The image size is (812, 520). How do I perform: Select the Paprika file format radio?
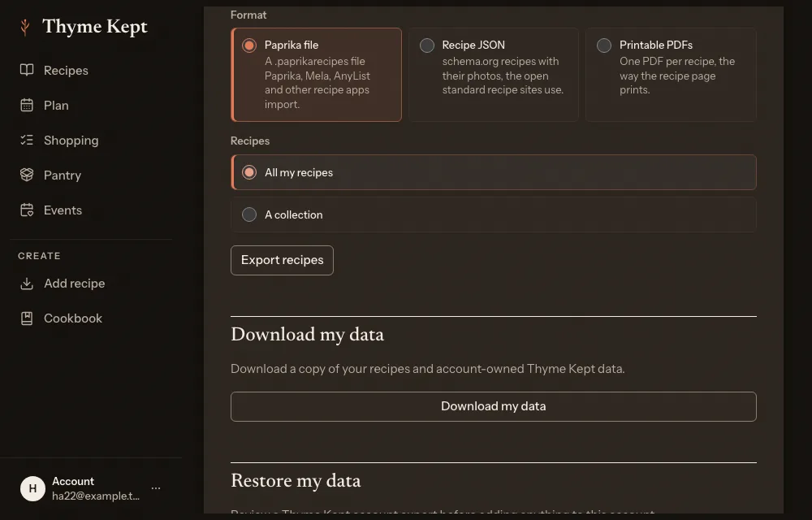point(249,45)
